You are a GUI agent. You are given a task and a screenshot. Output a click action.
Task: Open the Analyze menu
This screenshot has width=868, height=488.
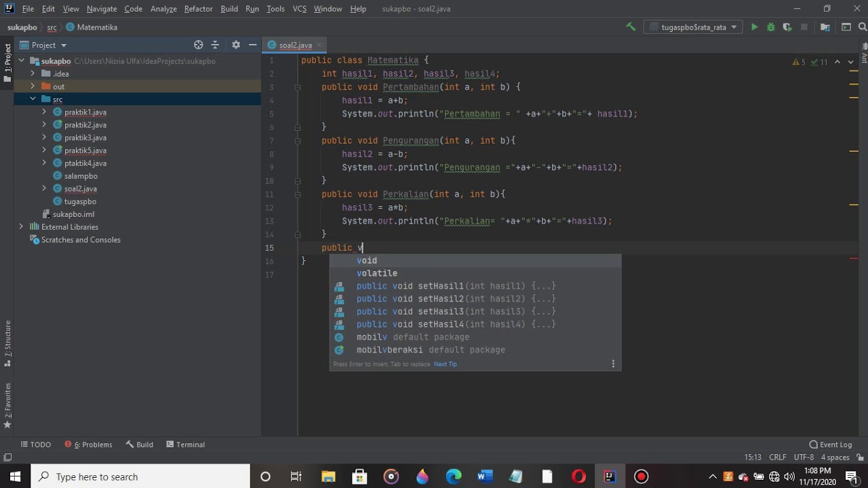163,9
